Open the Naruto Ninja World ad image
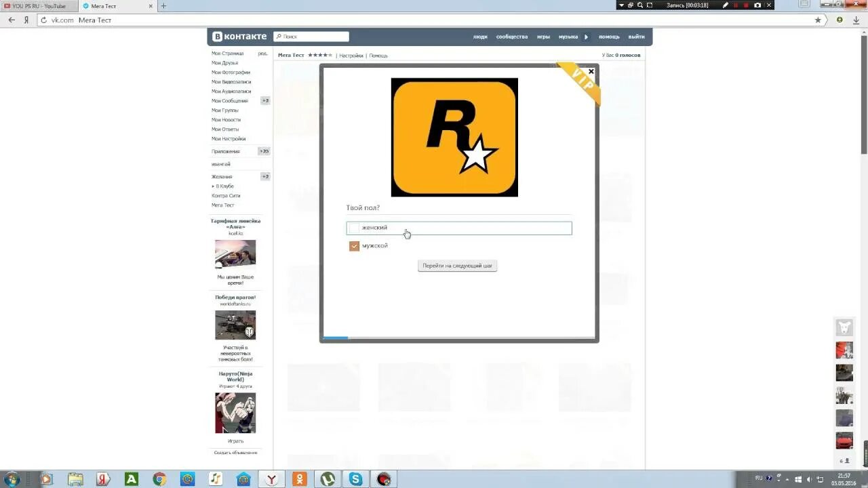The height and width of the screenshot is (488, 868). (235, 413)
